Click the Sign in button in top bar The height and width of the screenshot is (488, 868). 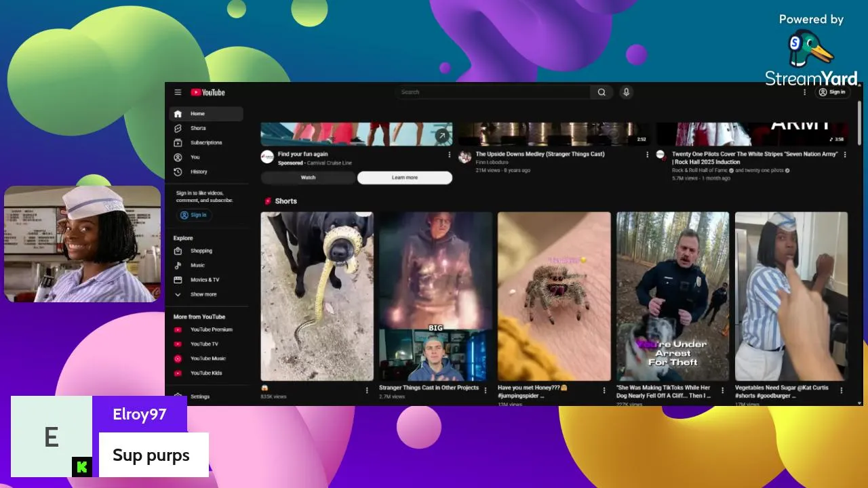tap(832, 92)
